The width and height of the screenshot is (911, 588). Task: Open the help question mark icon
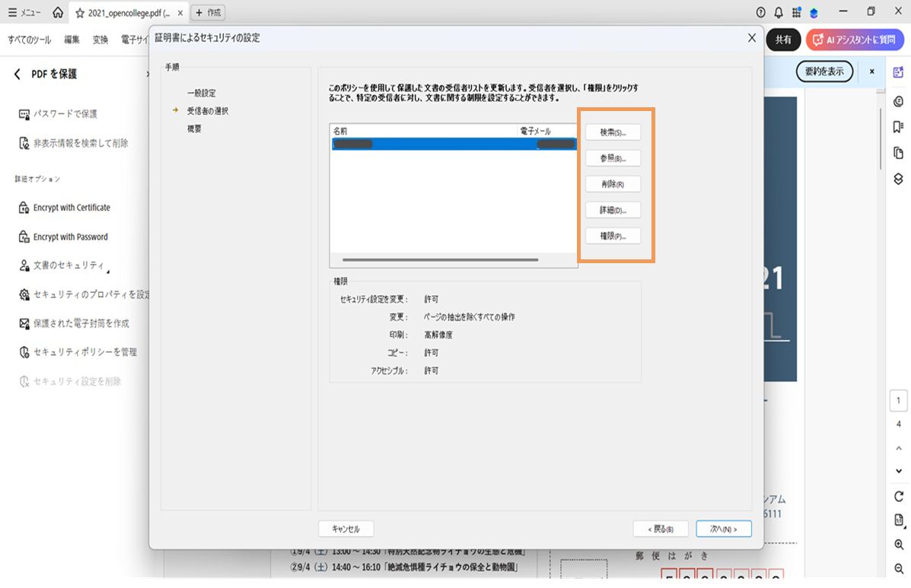click(x=760, y=12)
